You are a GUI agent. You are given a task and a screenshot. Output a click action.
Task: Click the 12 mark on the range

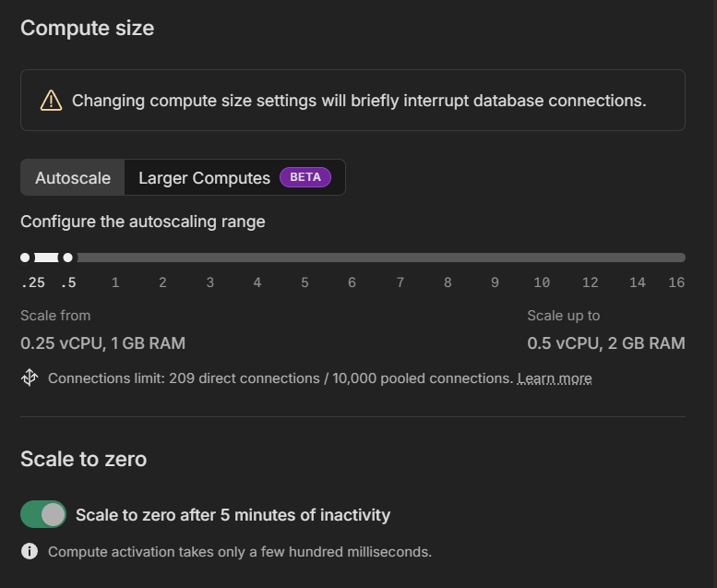coord(590,282)
